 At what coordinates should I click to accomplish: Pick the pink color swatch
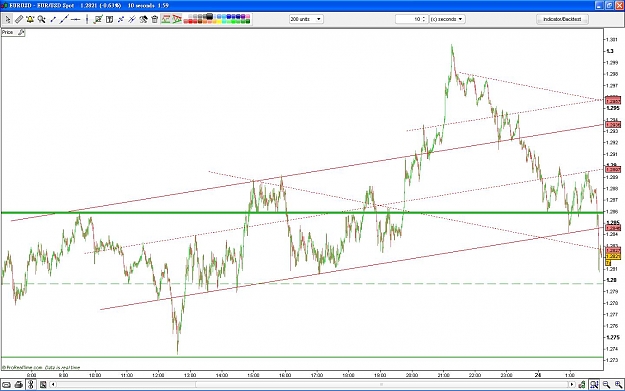click(247, 16)
